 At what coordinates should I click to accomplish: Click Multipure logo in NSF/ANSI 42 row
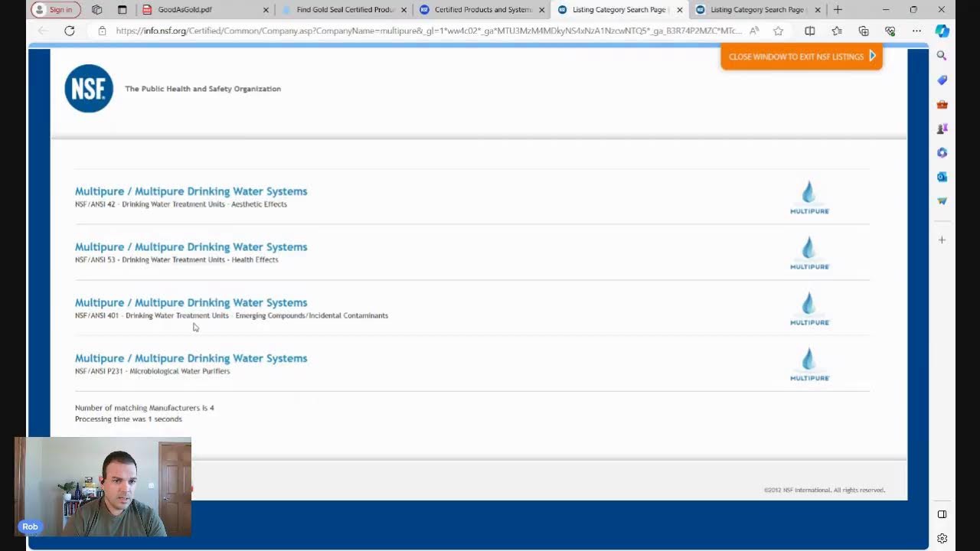point(809,197)
